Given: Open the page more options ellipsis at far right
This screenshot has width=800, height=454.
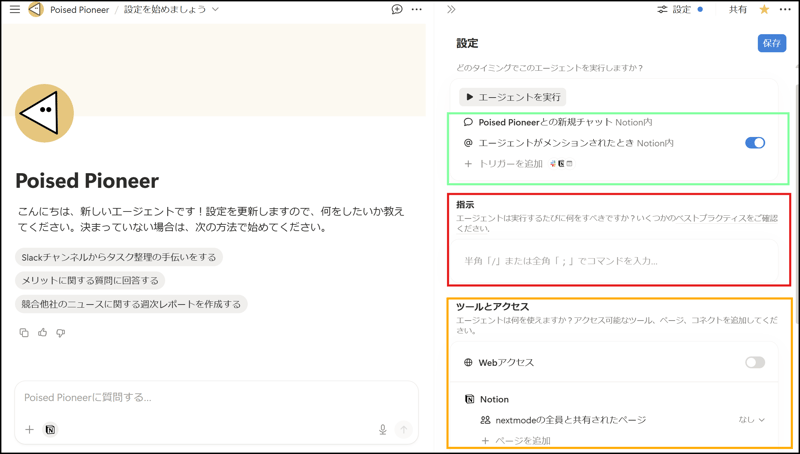Looking at the screenshot, I should tap(785, 9).
